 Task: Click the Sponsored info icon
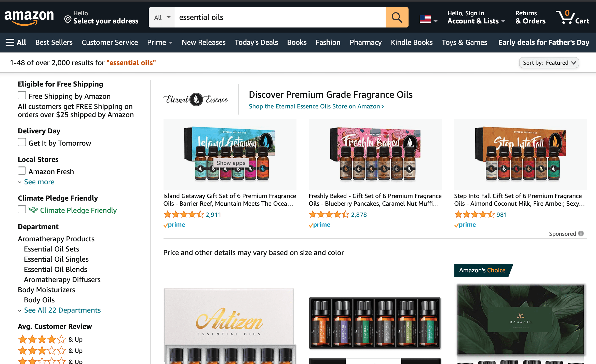581,233
